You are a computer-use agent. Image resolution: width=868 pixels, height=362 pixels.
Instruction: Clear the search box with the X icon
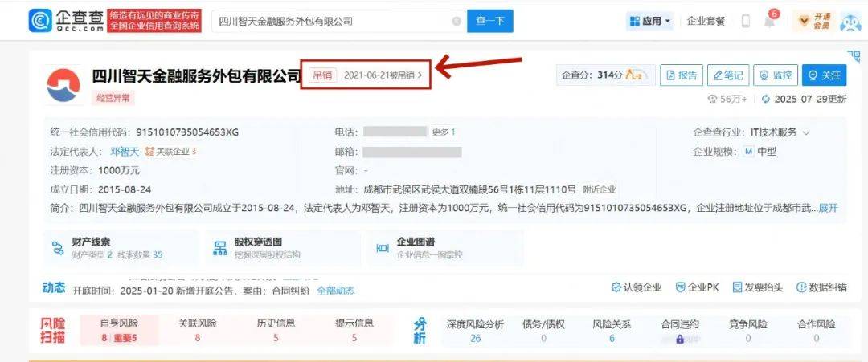[457, 22]
